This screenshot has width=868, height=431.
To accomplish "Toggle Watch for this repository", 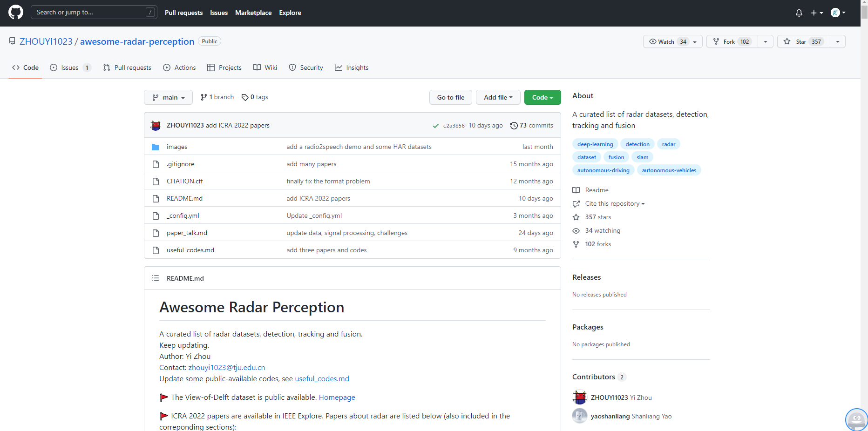I will coord(672,41).
